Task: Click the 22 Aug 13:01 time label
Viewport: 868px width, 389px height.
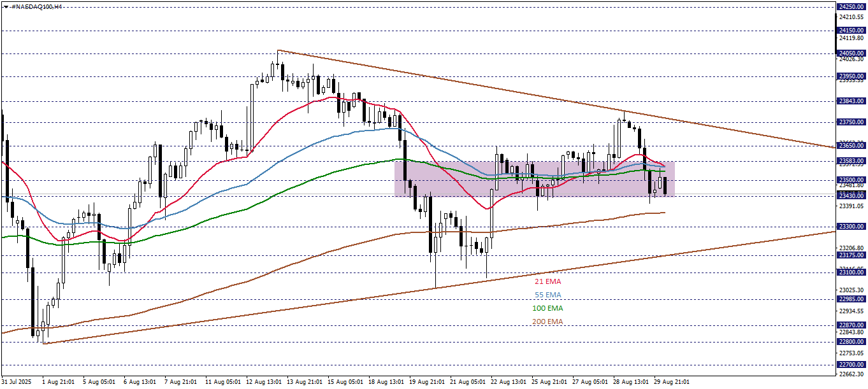Action: [509, 382]
